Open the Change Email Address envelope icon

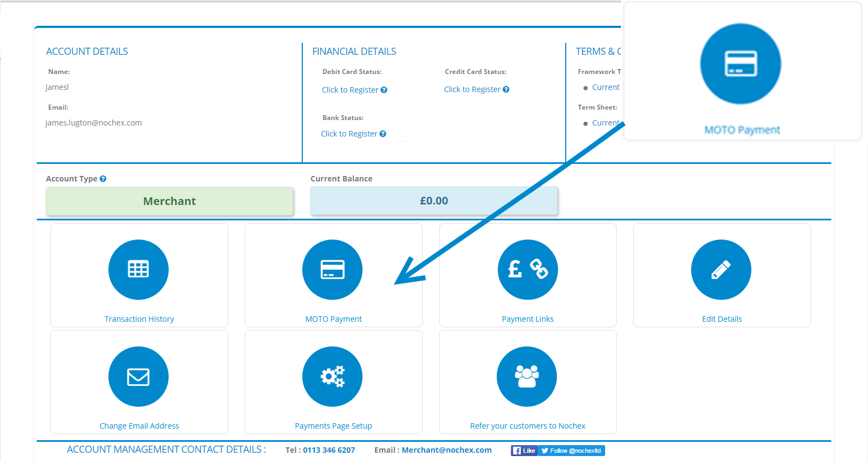[139, 377]
